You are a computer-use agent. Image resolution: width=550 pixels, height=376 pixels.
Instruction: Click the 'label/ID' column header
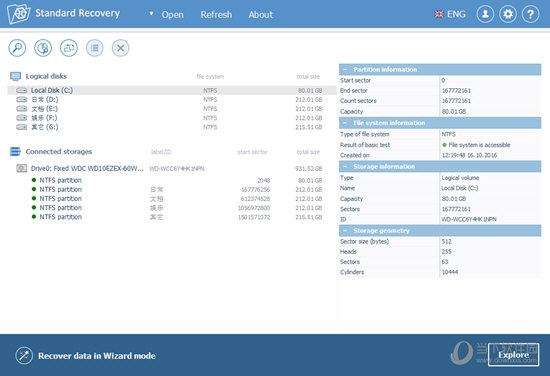coord(161,152)
